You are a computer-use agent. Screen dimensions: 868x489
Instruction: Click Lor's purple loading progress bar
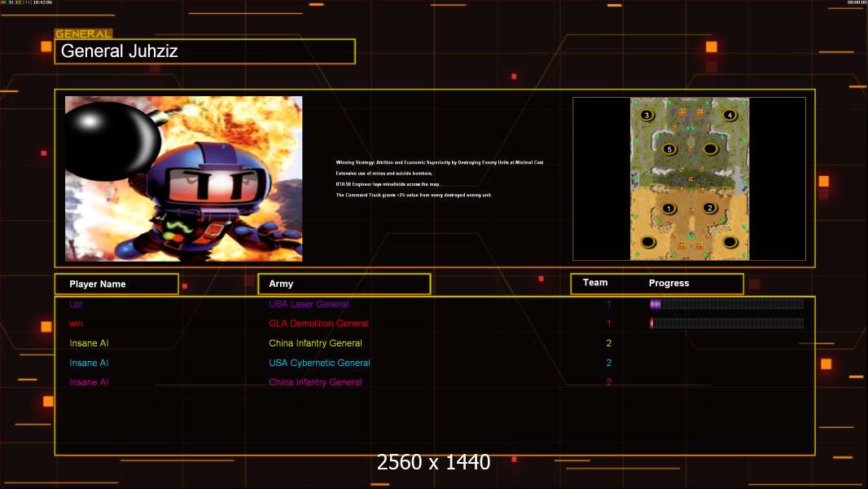727,304
